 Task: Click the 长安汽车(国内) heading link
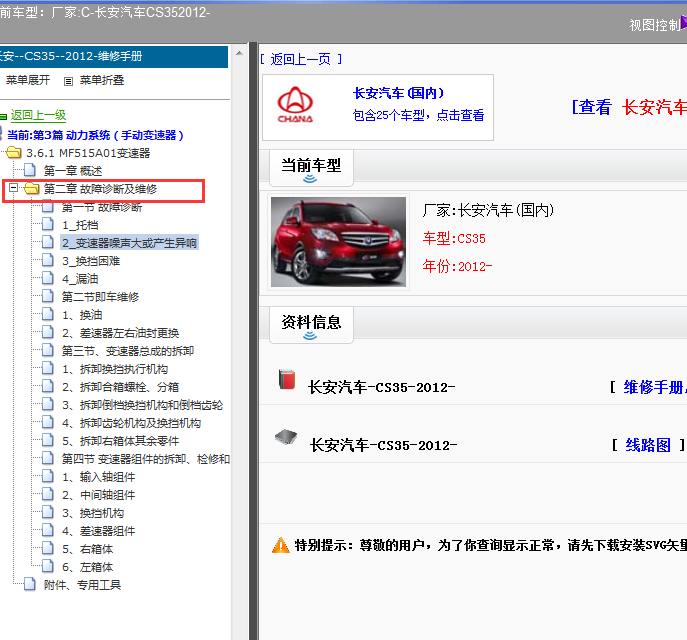(x=398, y=93)
